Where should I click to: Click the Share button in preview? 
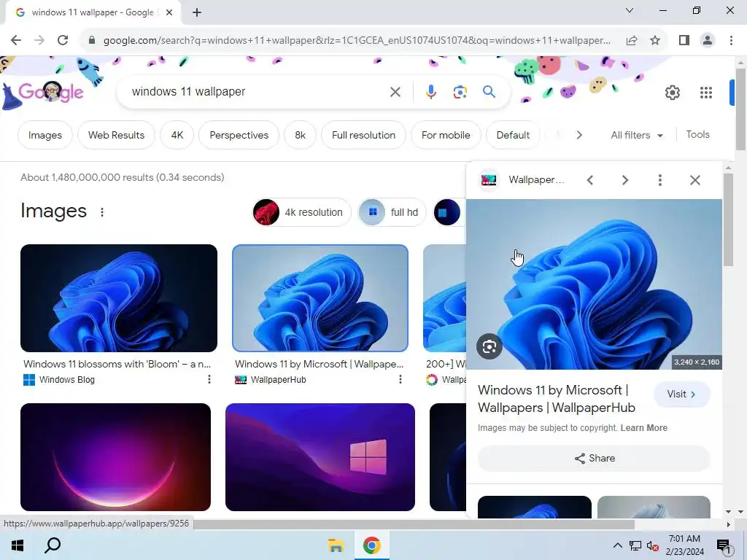(x=594, y=458)
